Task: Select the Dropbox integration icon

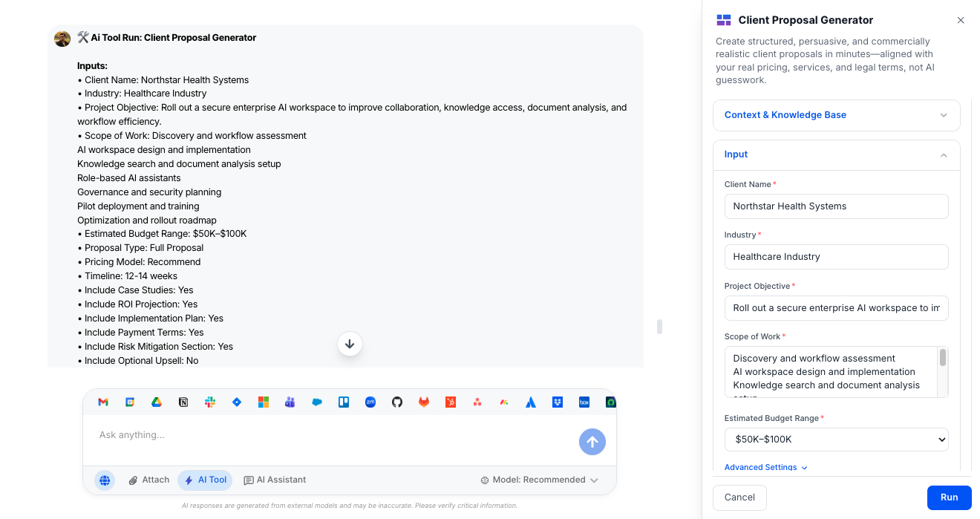Action: point(558,402)
